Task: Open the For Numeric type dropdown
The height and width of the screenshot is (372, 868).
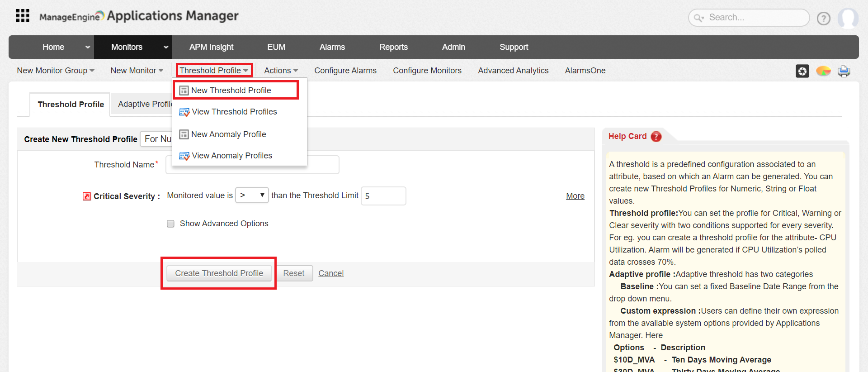Action: point(157,139)
